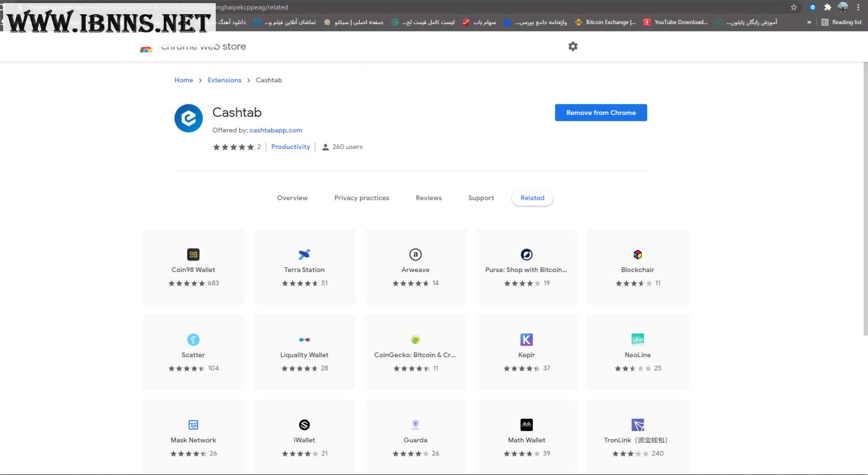Open the Chrome three-dot menu
The width and height of the screenshot is (868, 475).
click(858, 7)
